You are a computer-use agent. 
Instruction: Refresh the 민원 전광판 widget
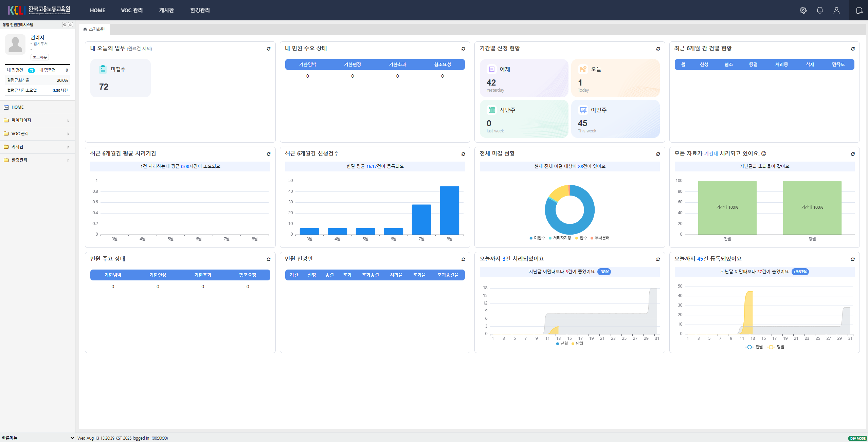coord(463,259)
